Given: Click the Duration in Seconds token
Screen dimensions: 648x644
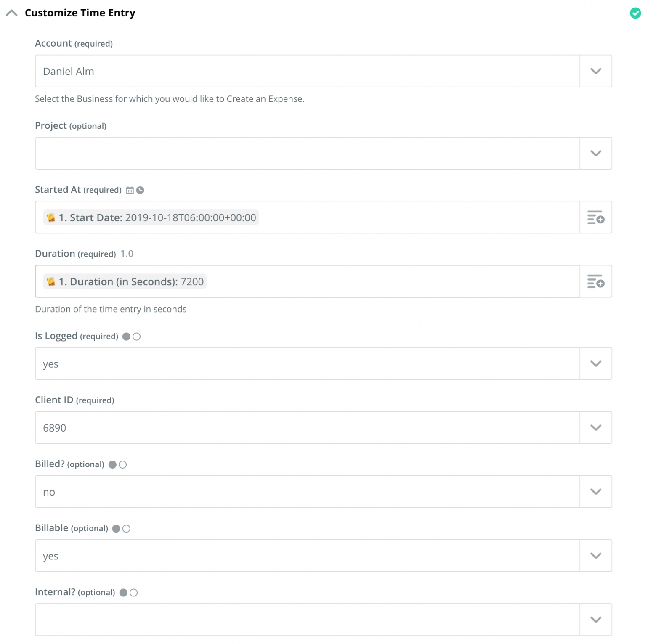Looking at the screenshot, I should (x=124, y=281).
